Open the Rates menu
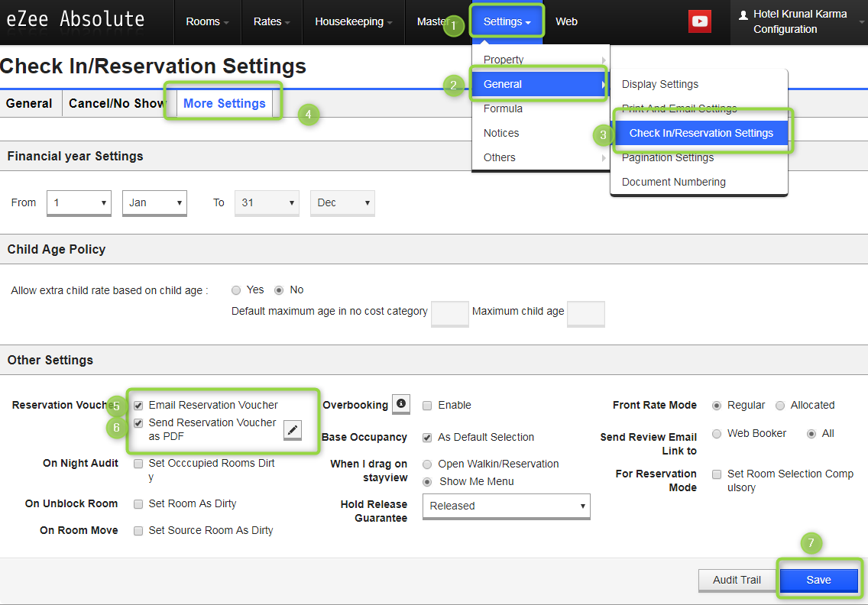The width and height of the screenshot is (868, 605). 271,21
